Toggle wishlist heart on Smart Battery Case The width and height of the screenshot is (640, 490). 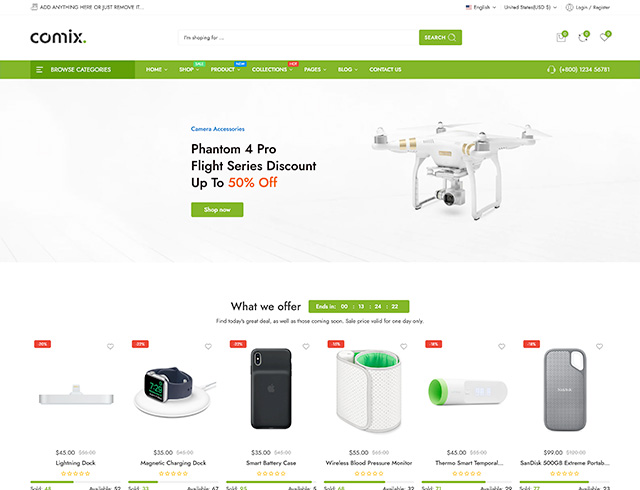point(306,346)
